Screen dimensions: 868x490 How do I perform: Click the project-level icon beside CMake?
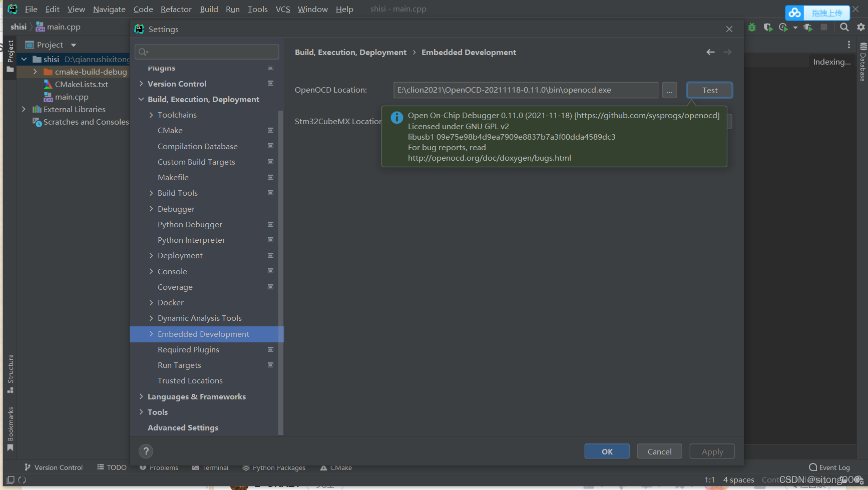pyautogui.click(x=270, y=130)
